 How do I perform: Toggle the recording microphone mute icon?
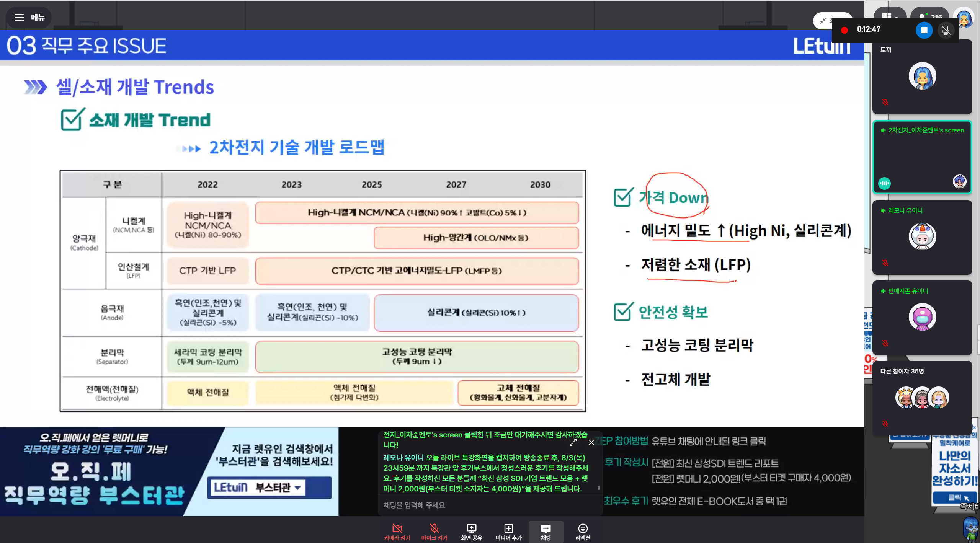coord(946,30)
